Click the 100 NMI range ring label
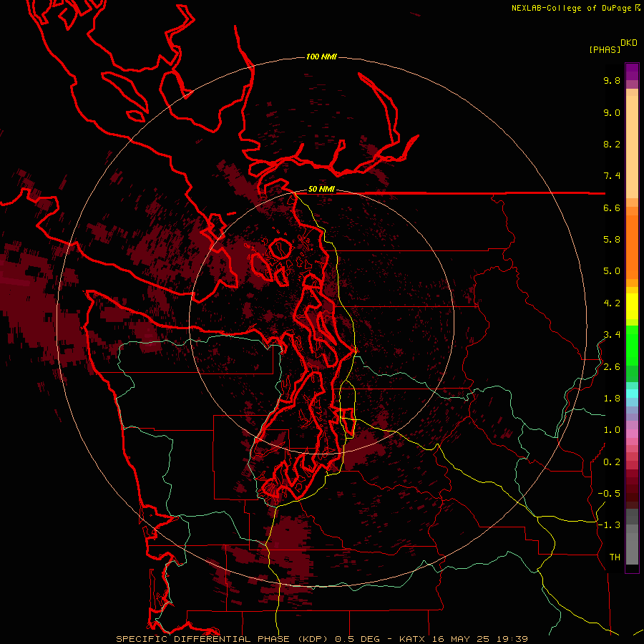The image size is (644, 644). tap(321, 57)
